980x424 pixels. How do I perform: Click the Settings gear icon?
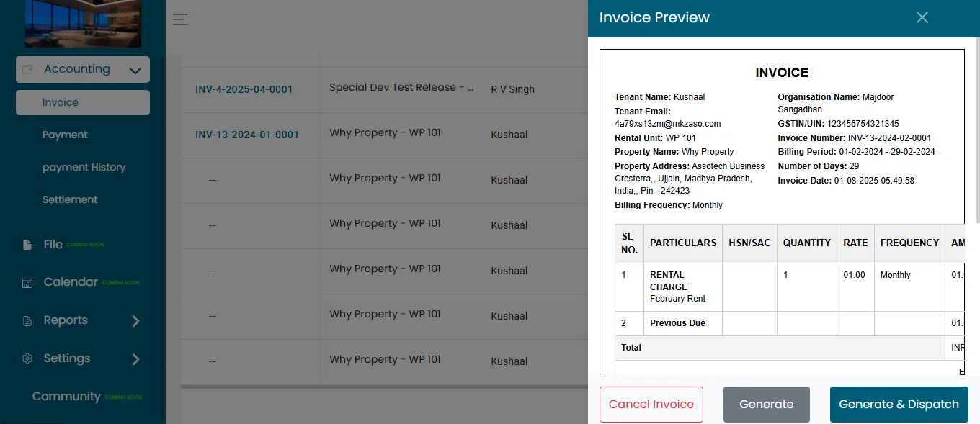tap(27, 358)
